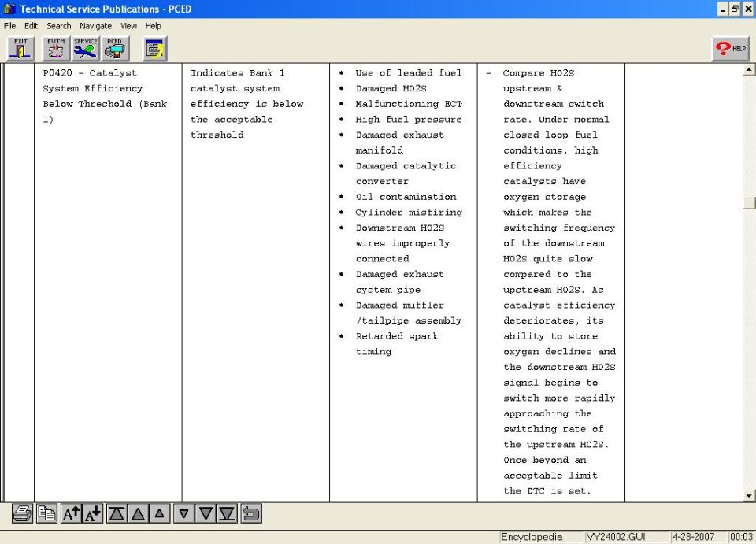The image size is (756, 544).
Task: Click the vertical scrollbar thumb
Action: click(749, 203)
